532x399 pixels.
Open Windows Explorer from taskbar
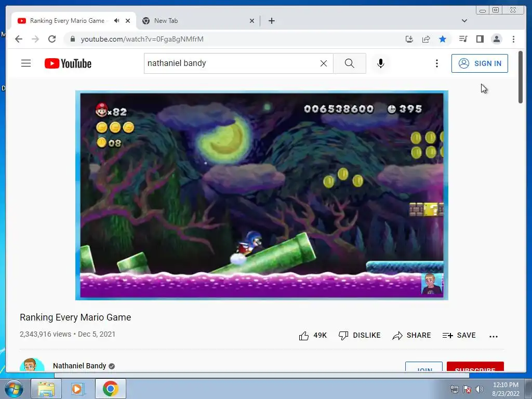pos(46,389)
